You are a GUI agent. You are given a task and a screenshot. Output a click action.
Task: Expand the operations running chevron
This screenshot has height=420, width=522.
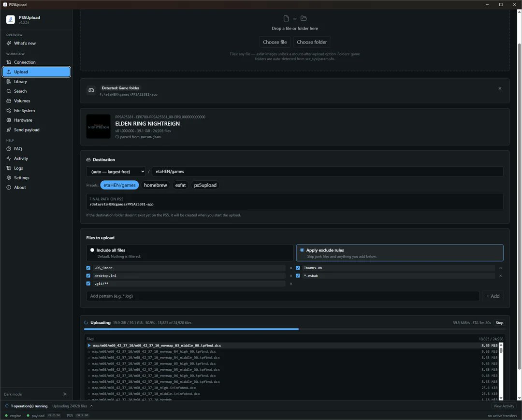click(91, 406)
